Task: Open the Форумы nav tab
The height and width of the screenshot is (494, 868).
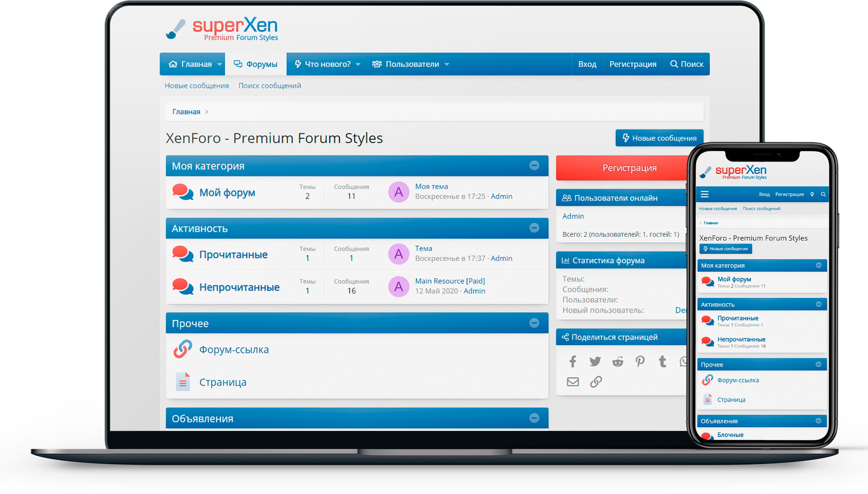Action: [x=256, y=64]
